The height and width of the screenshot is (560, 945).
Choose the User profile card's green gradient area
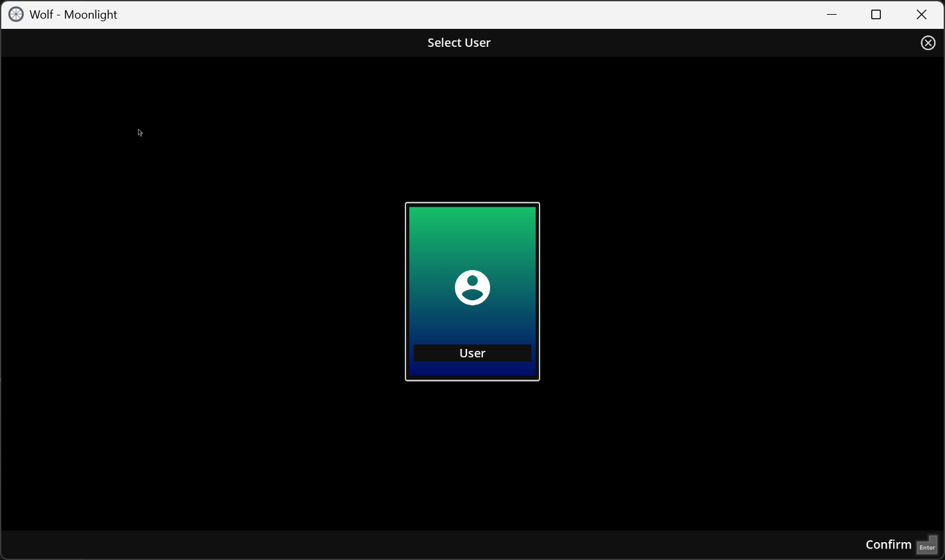click(x=473, y=234)
